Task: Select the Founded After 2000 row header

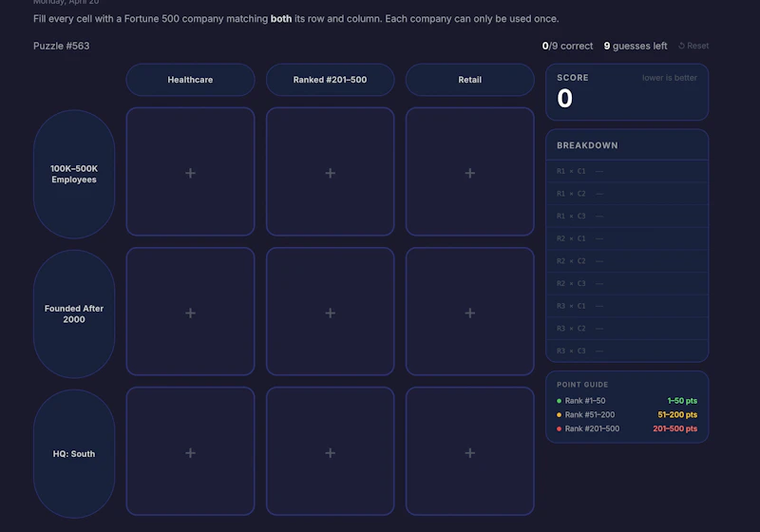Action: point(74,313)
